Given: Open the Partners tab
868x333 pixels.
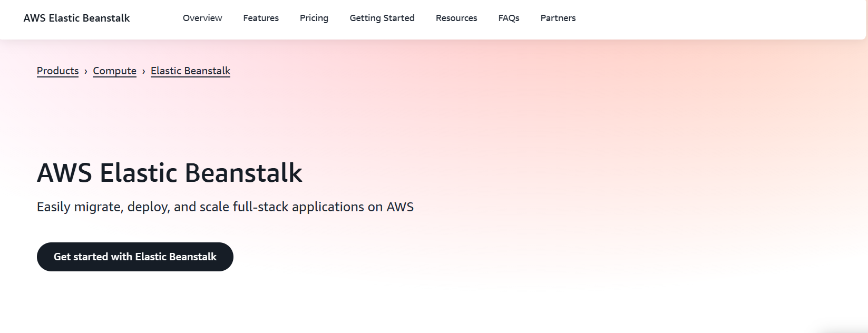Looking at the screenshot, I should [x=558, y=18].
